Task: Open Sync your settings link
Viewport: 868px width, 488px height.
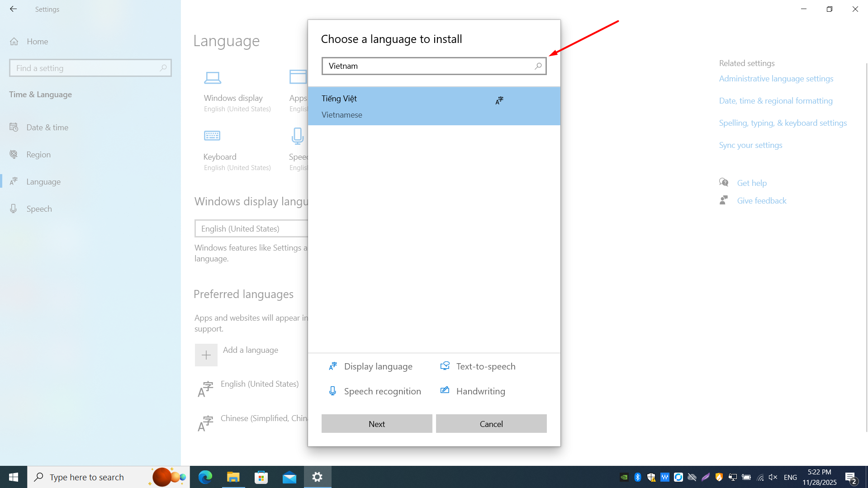Action: tap(751, 145)
